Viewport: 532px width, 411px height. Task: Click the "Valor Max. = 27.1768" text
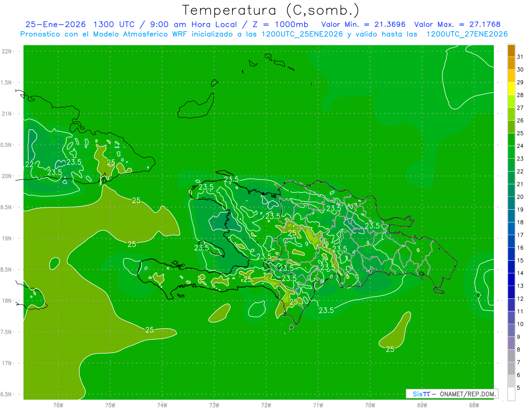(457, 24)
